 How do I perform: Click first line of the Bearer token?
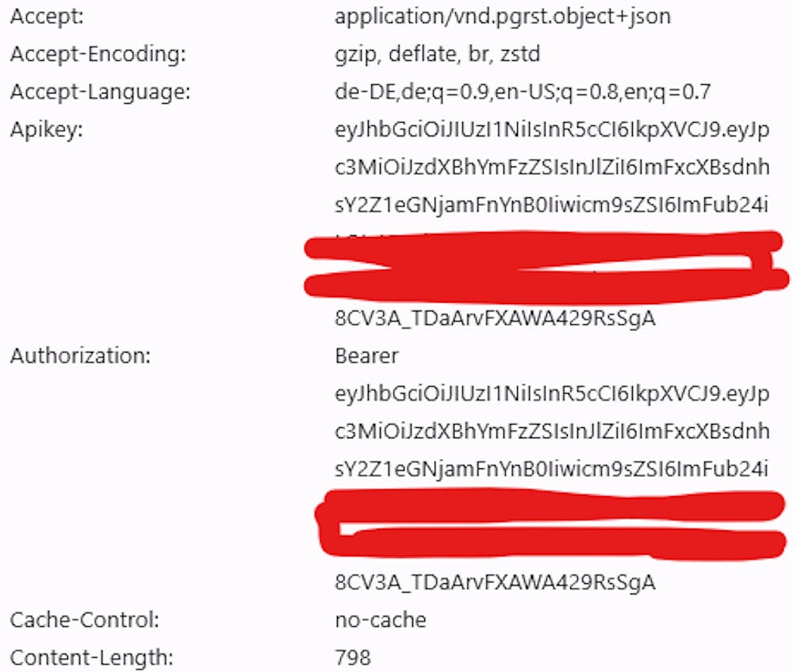(552, 394)
